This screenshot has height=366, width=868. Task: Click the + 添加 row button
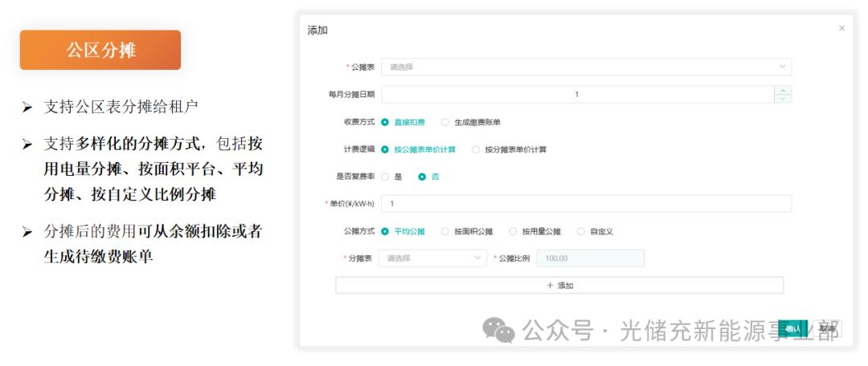pyautogui.click(x=559, y=285)
